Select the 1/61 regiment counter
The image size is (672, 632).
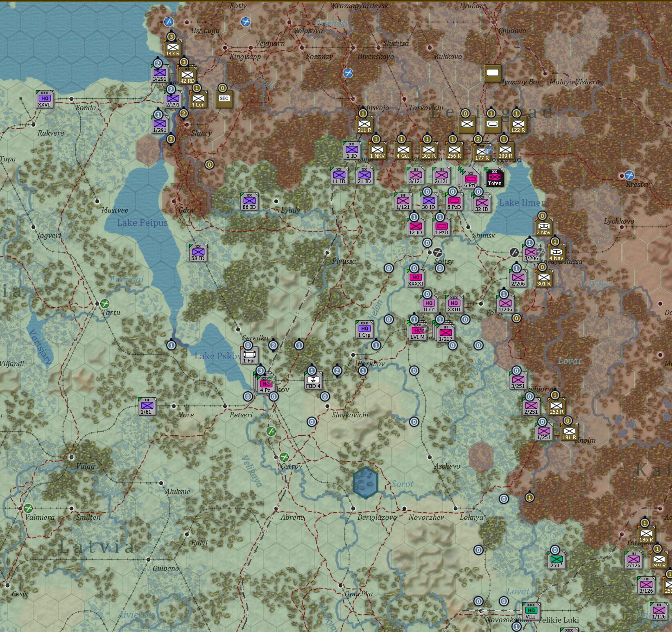(147, 406)
